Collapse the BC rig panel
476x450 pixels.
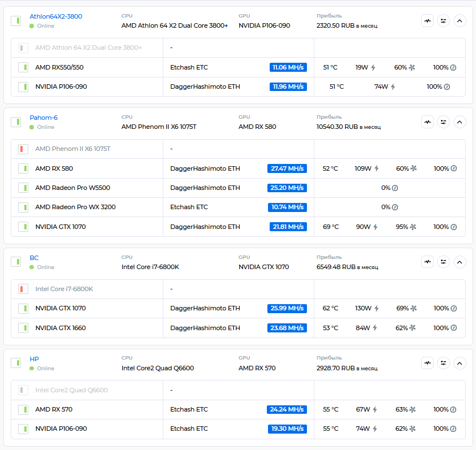(x=460, y=262)
